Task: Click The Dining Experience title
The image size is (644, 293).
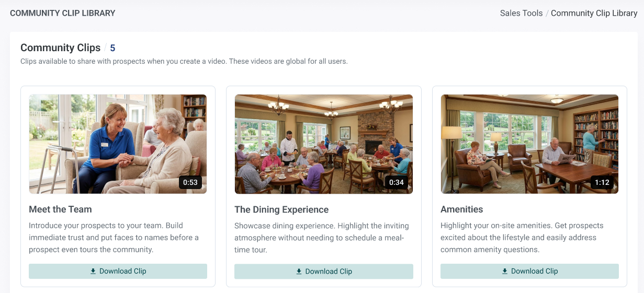Action: pyautogui.click(x=281, y=209)
